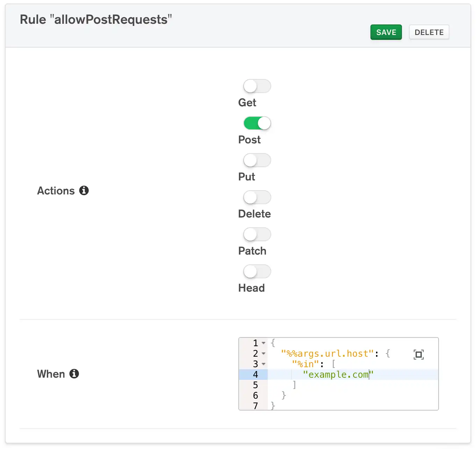
Task: Turn on the Put switch
Action: click(257, 160)
